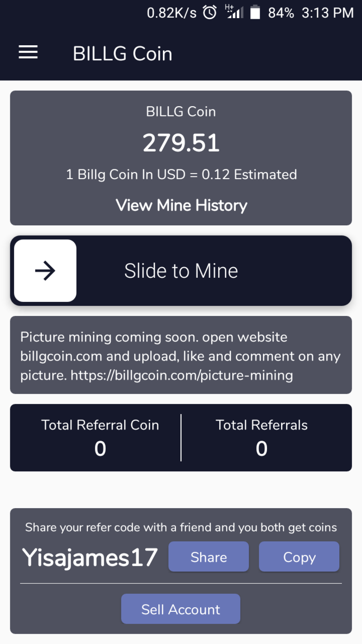The image size is (362, 644).
Task: Tap the battery icon in status bar
Action: [x=255, y=13]
